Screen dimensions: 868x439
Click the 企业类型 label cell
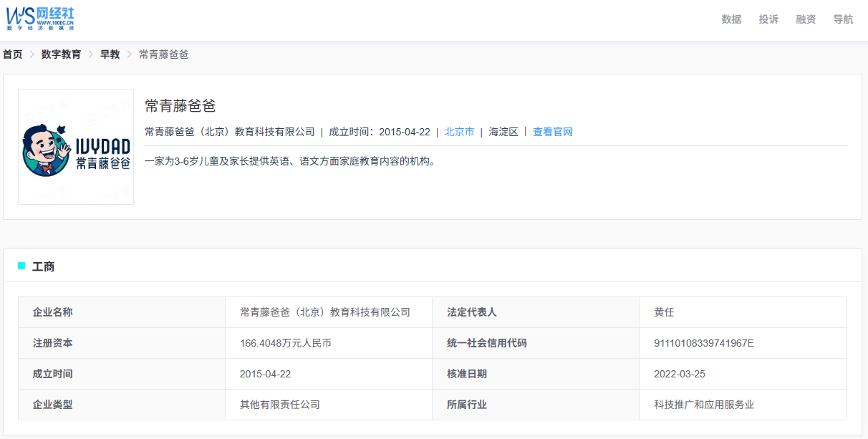pos(122,405)
